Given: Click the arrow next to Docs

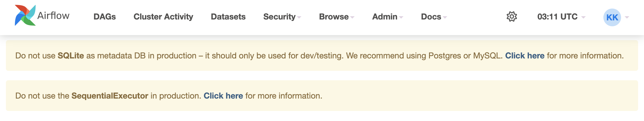Looking at the screenshot, I should coord(445,17).
